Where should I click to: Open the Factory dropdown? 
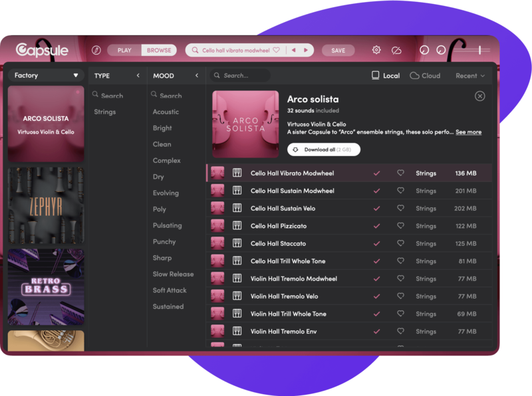[46, 75]
